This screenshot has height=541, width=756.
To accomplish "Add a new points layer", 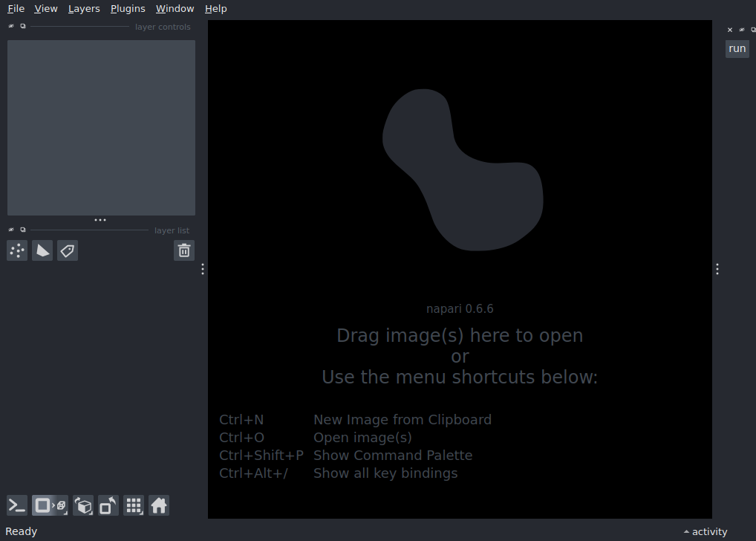I will point(16,250).
